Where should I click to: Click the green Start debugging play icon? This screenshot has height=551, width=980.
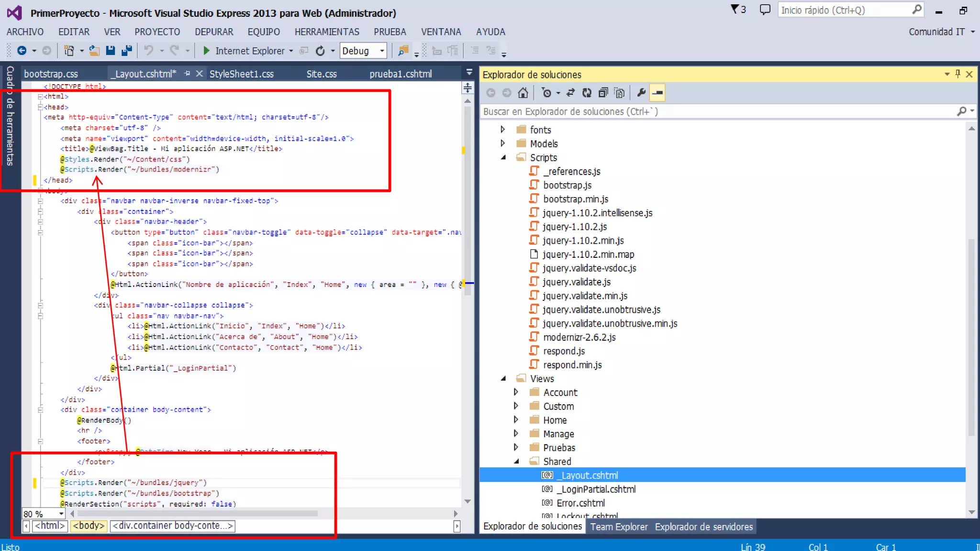point(206,51)
